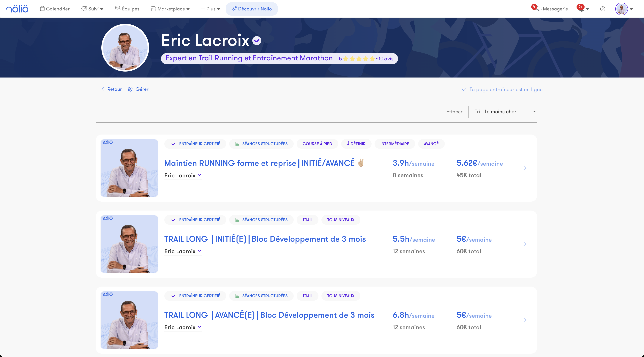Click the Gérer gear icon
This screenshot has height=357, width=644.
(x=130, y=89)
